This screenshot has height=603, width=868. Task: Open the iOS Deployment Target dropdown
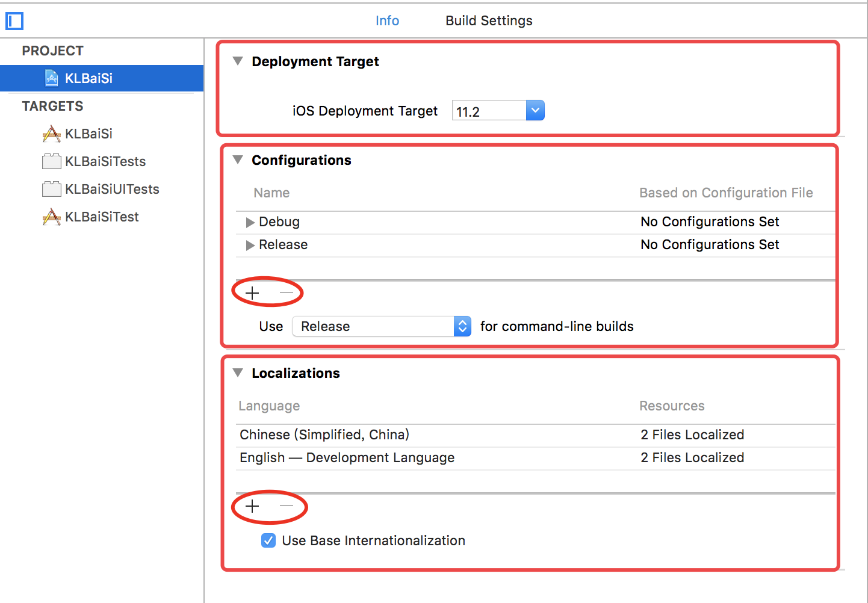click(x=535, y=111)
